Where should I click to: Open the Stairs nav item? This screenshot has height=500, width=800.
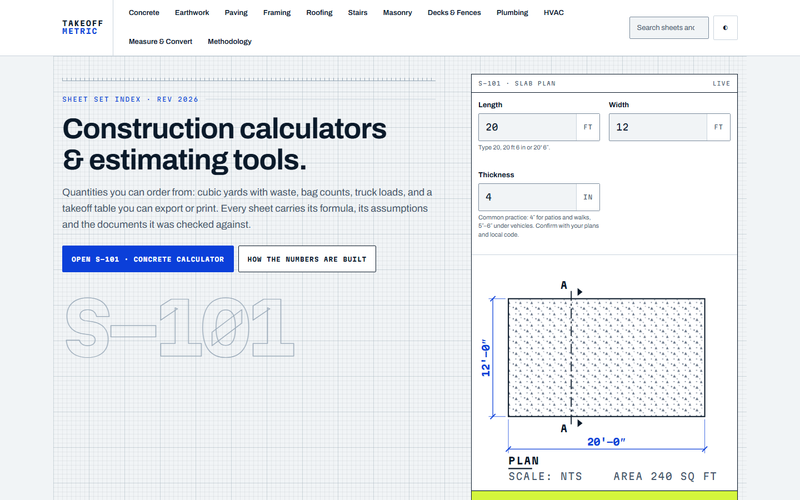pyautogui.click(x=358, y=13)
